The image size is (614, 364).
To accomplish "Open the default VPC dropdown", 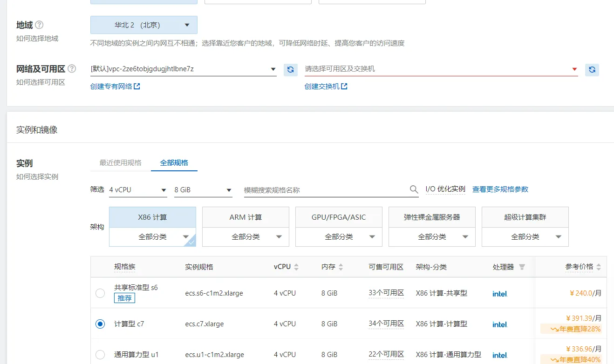I will coord(184,69).
